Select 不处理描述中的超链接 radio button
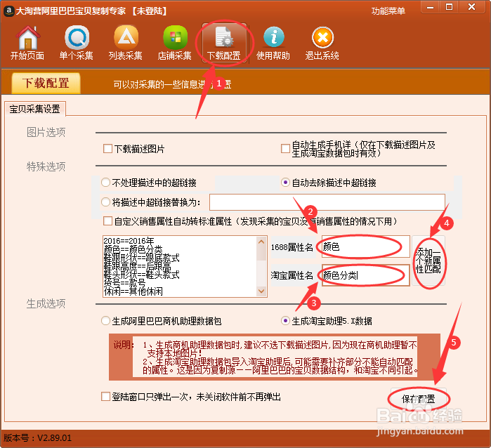The image size is (491, 448). point(105,183)
